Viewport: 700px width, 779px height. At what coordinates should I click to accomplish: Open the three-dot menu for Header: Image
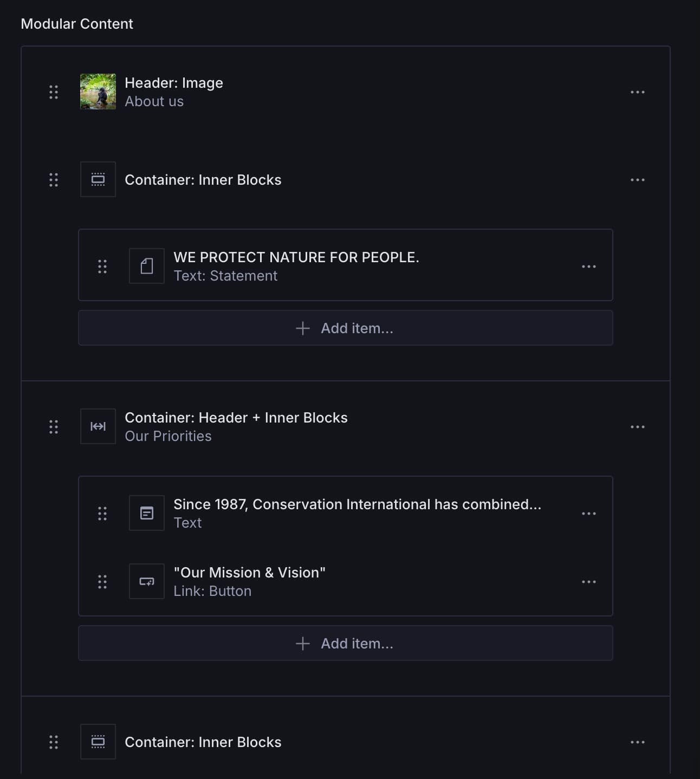click(x=637, y=92)
